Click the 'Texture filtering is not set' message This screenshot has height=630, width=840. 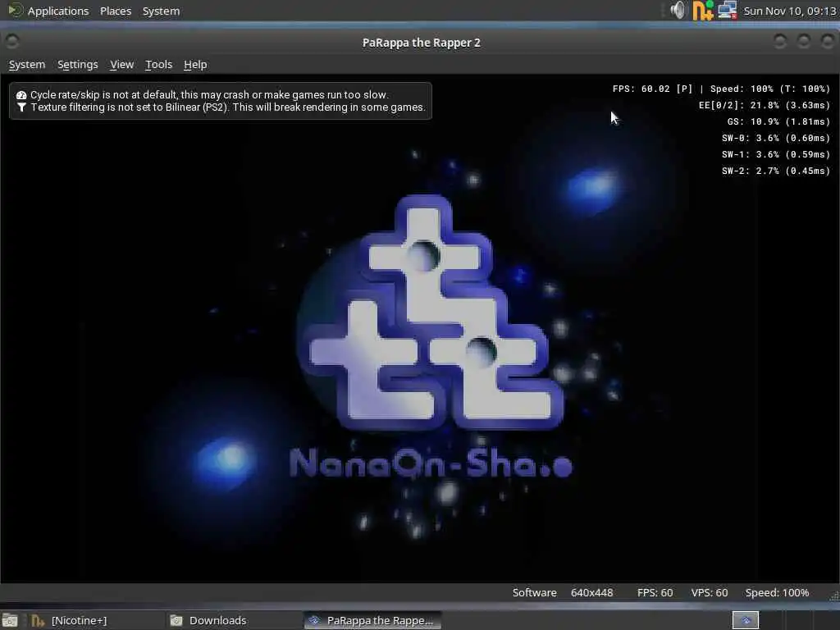click(x=228, y=107)
